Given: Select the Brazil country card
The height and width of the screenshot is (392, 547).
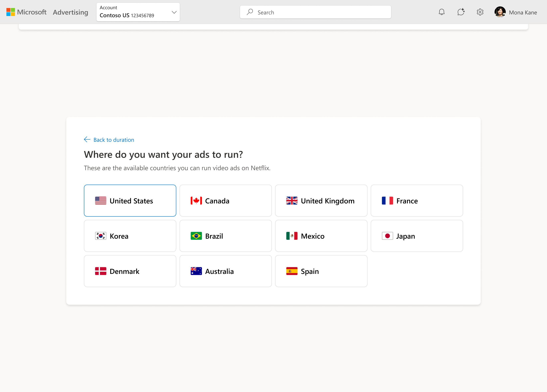Looking at the screenshot, I should tap(225, 236).
